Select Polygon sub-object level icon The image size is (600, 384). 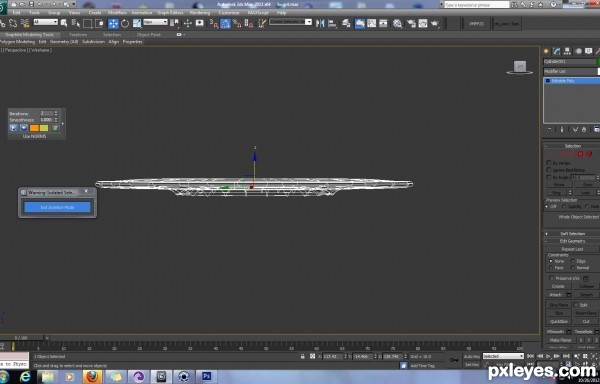click(580, 154)
